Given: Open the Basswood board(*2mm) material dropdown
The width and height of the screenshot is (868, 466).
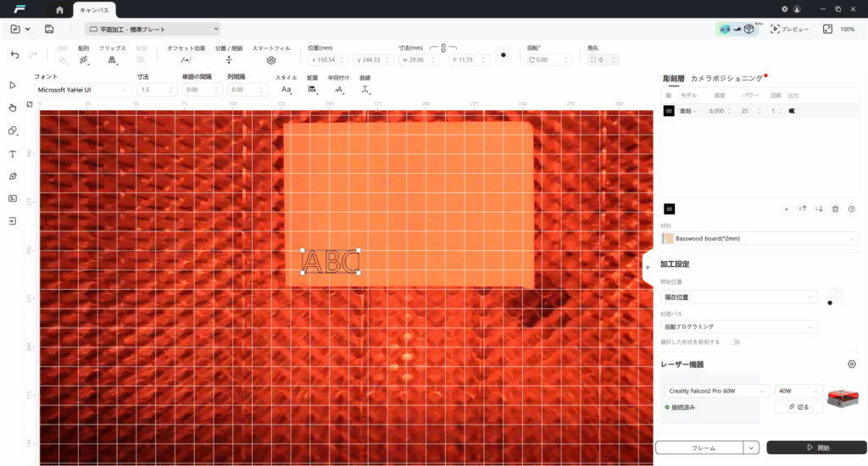Looking at the screenshot, I should point(760,239).
